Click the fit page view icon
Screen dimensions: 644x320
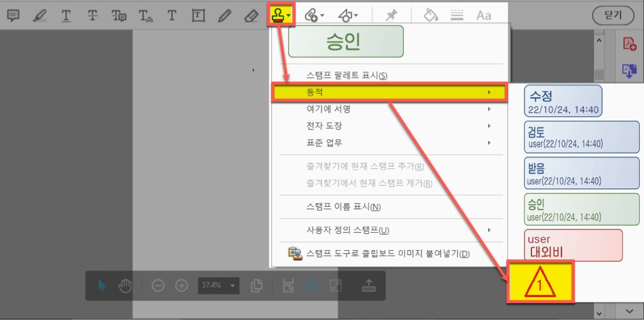(x=313, y=285)
